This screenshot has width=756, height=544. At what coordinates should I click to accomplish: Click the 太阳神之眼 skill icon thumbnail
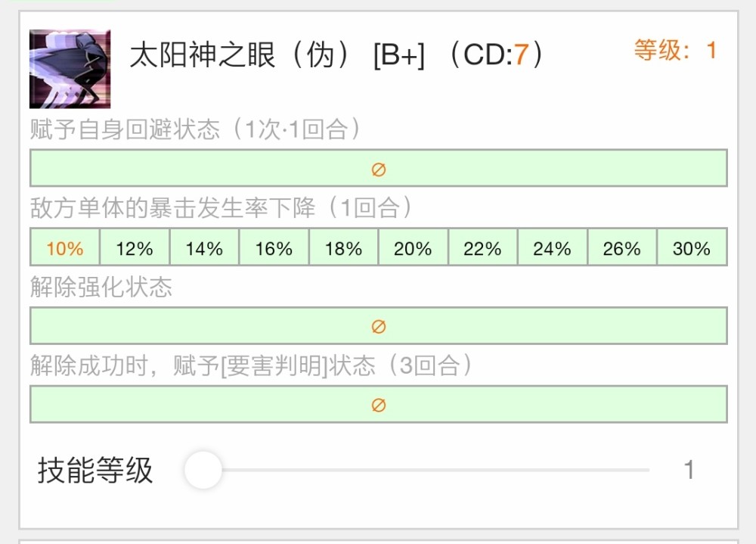[x=70, y=69]
